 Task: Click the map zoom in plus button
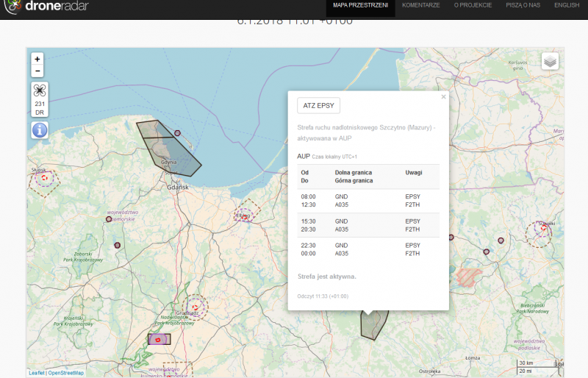[x=37, y=59]
